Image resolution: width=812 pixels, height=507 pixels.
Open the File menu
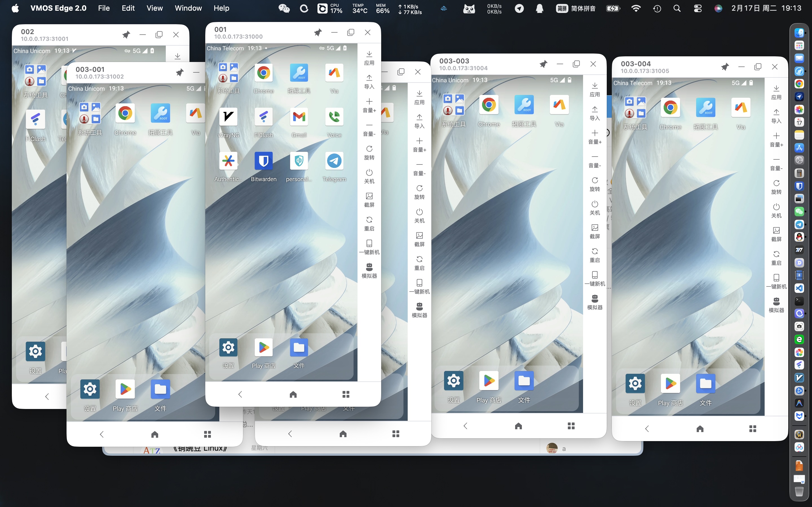104,8
